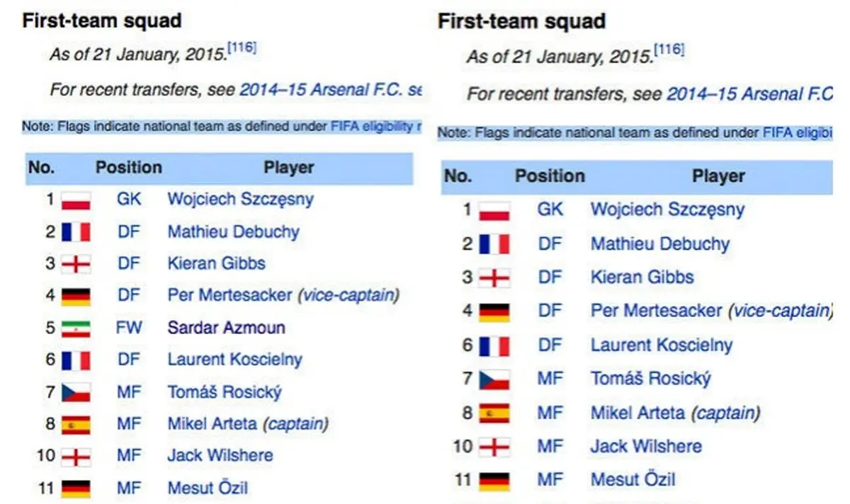Viewport: 850px width, 504px height.
Task: Click France flag beside Koscielny in left table
Action: (76, 360)
